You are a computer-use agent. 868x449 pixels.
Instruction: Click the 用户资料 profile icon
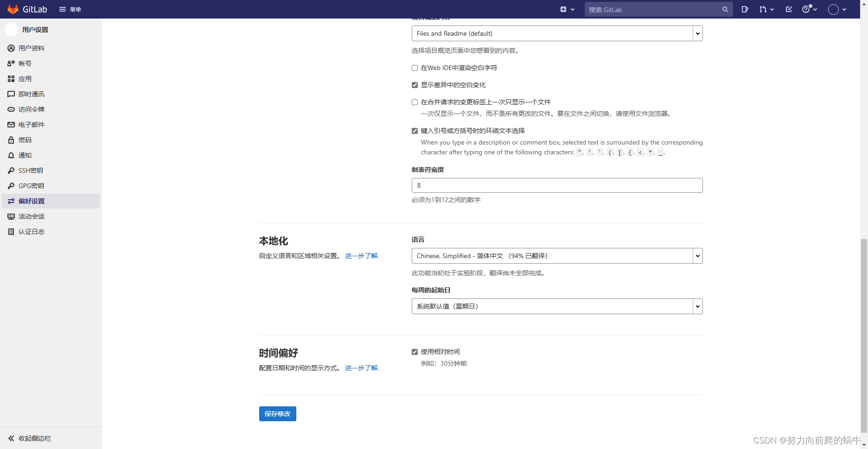pyautogui.click(x=11, y=48)
